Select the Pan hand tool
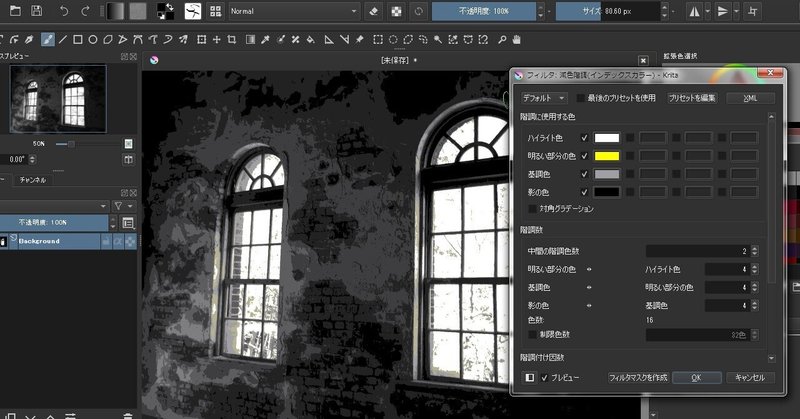This screenshot has height=419, width=800. [516, 39]
